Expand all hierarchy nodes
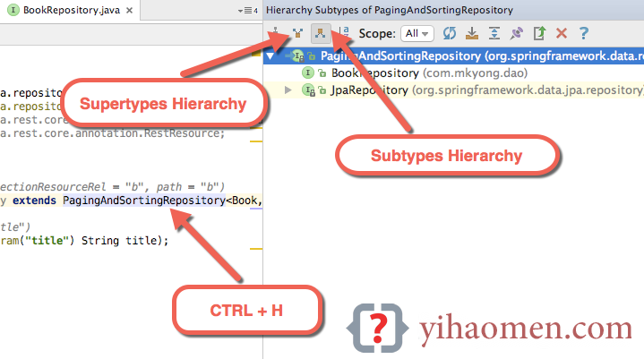Screen dimensions: 644x359 (x=494, y=33)
